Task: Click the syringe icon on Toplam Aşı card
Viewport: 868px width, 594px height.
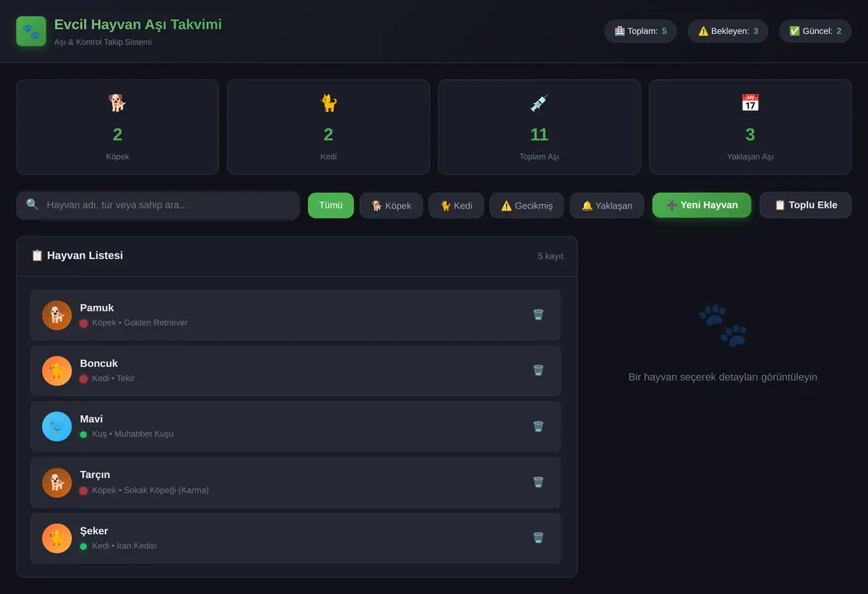Action: pos(539,103)
